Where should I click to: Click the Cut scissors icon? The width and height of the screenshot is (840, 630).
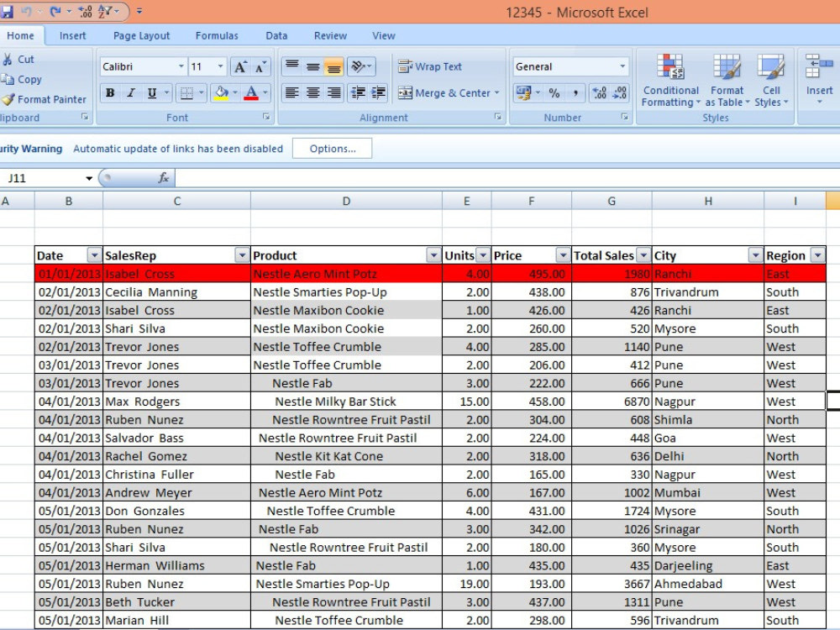pyautogui.click(x=8, y=60)
